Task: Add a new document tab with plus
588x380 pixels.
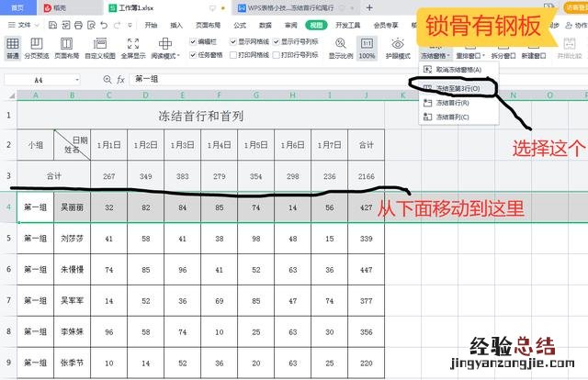Action: 369,7
